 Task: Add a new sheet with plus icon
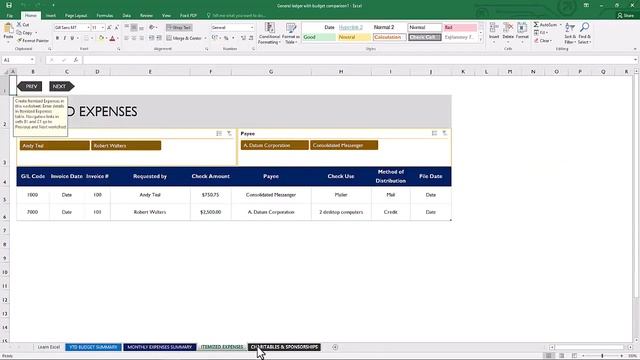point(335,347)
